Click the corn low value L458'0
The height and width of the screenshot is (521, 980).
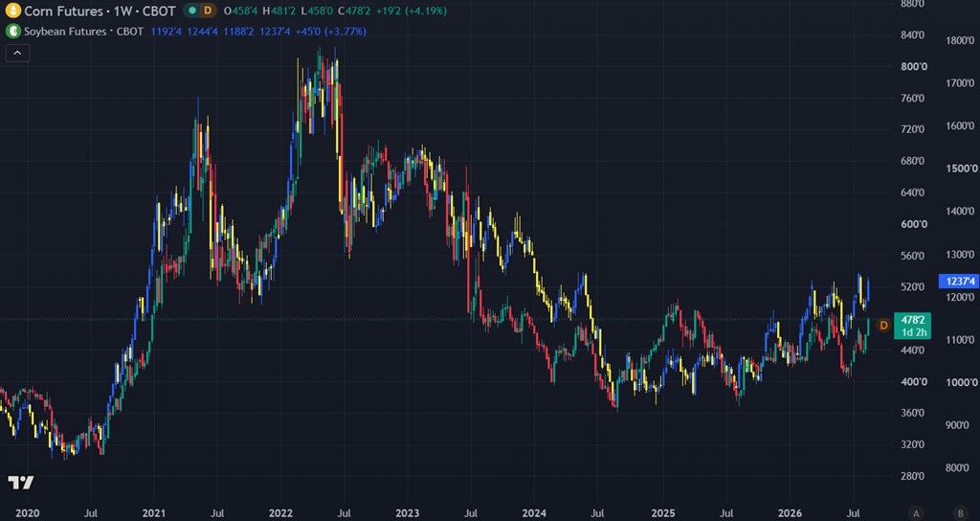[x=316, y=11]
